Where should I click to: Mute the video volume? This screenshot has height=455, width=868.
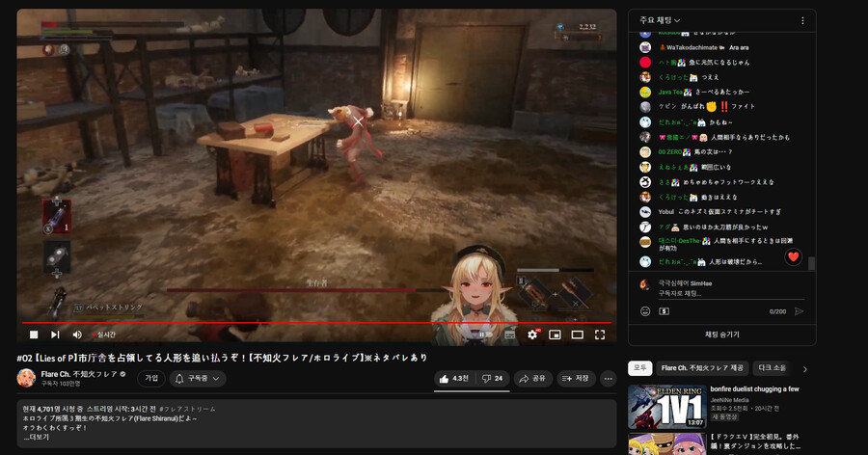77,335
